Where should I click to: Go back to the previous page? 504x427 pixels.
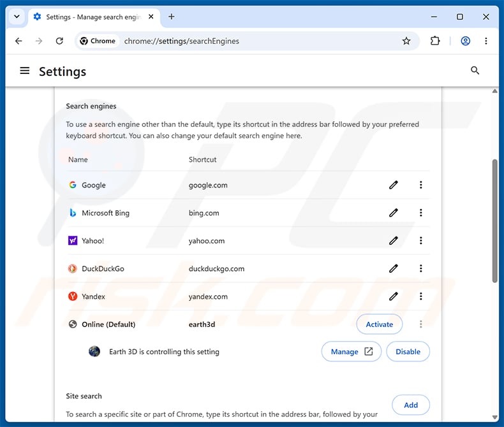click(19, 41)
